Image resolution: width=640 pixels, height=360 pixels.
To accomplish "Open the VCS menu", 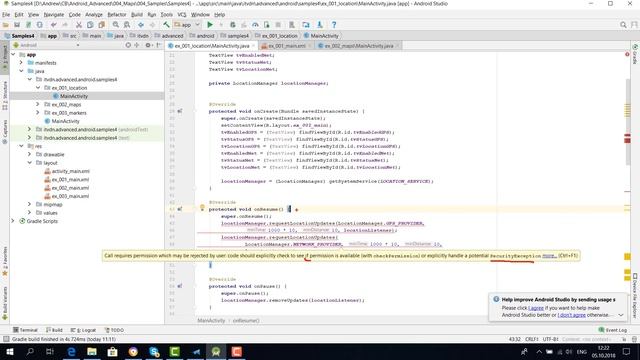I will 182,15.
